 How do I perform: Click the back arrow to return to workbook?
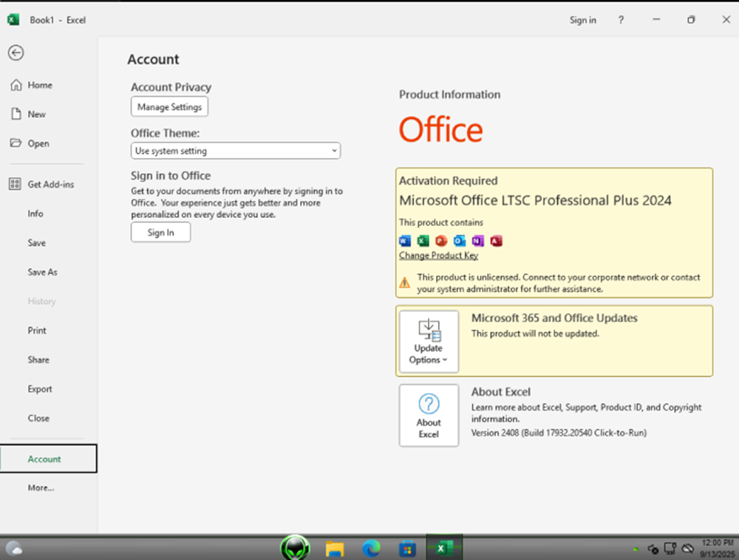tap(16, 52)
